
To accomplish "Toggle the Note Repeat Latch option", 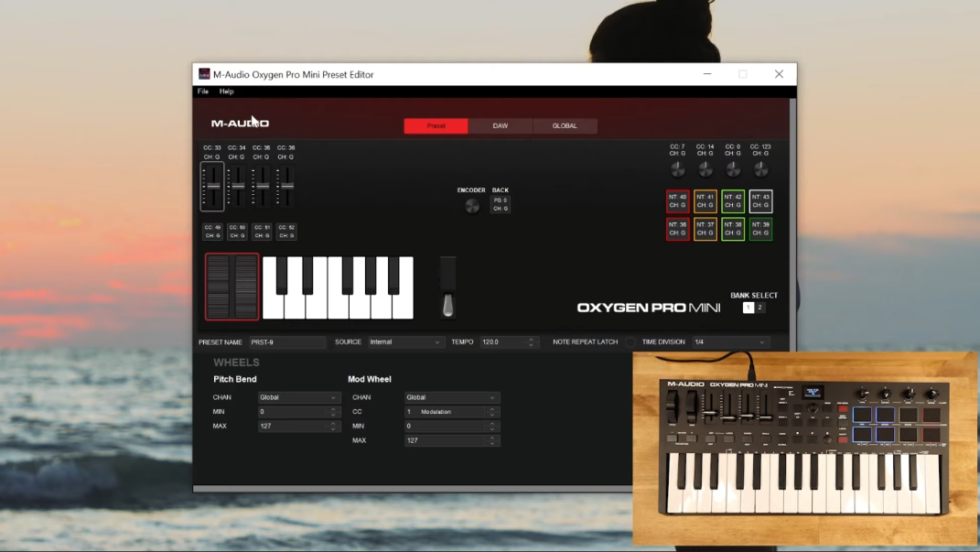I will (x=630, y=342).
